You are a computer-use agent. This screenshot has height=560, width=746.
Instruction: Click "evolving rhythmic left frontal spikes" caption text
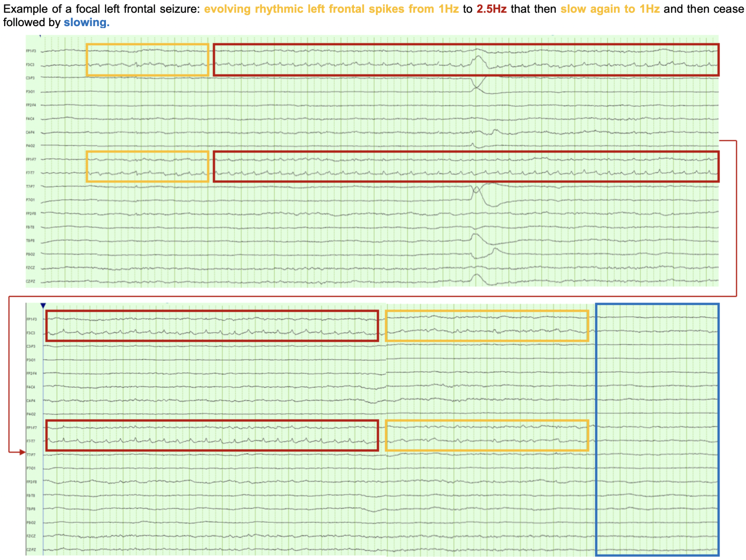point(304,9)
